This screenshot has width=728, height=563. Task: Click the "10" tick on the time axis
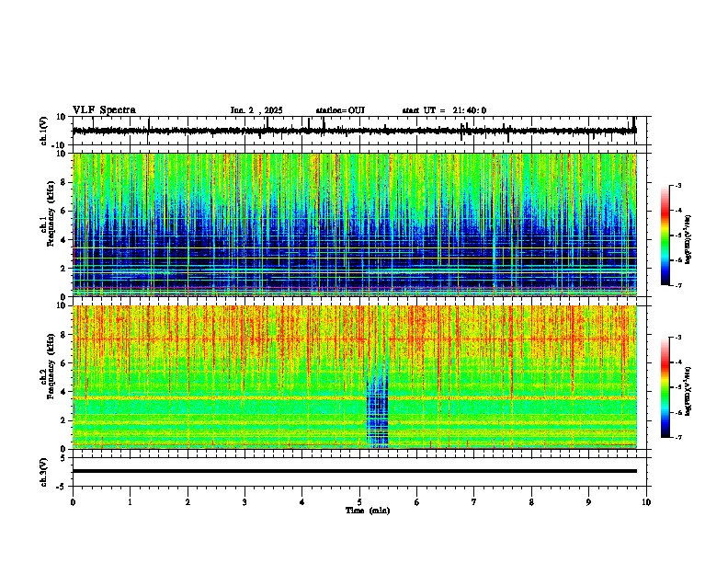(x=646, y=502)
